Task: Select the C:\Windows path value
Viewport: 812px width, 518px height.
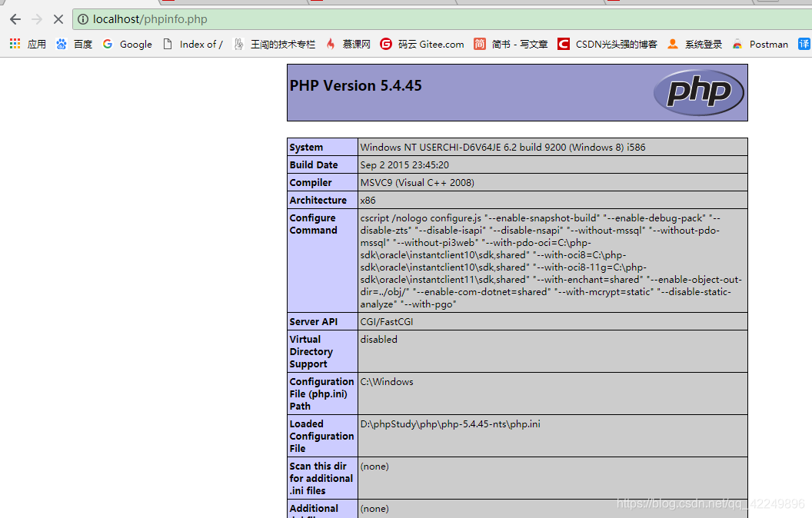Action: [387, 381]
